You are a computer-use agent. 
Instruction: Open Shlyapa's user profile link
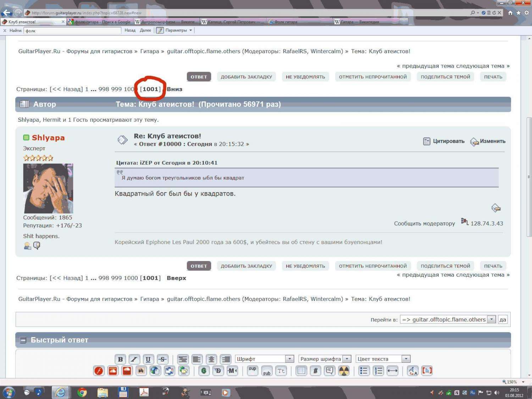(x=48, y=138)
